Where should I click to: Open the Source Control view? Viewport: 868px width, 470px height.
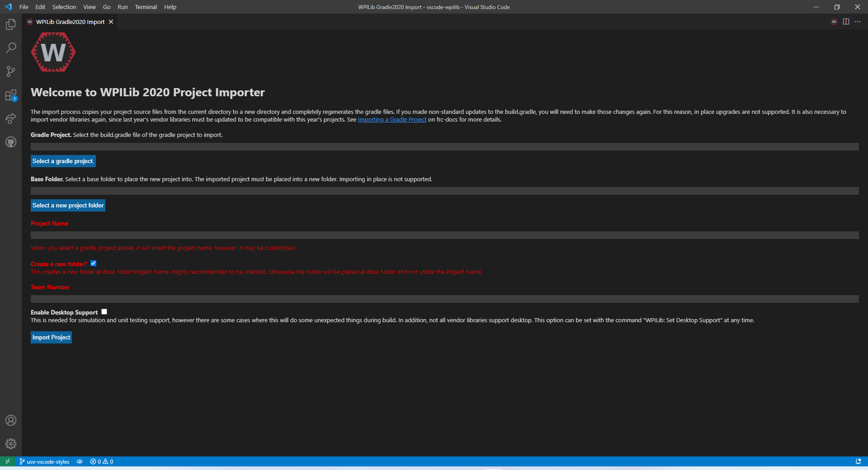[11, 71]
